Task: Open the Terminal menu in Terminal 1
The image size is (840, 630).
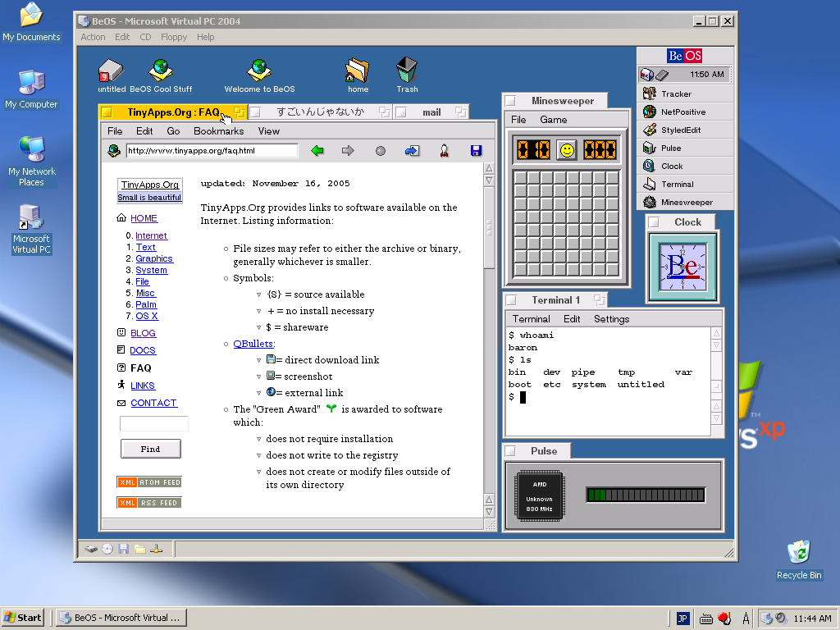Action: (x=531, y=319)
